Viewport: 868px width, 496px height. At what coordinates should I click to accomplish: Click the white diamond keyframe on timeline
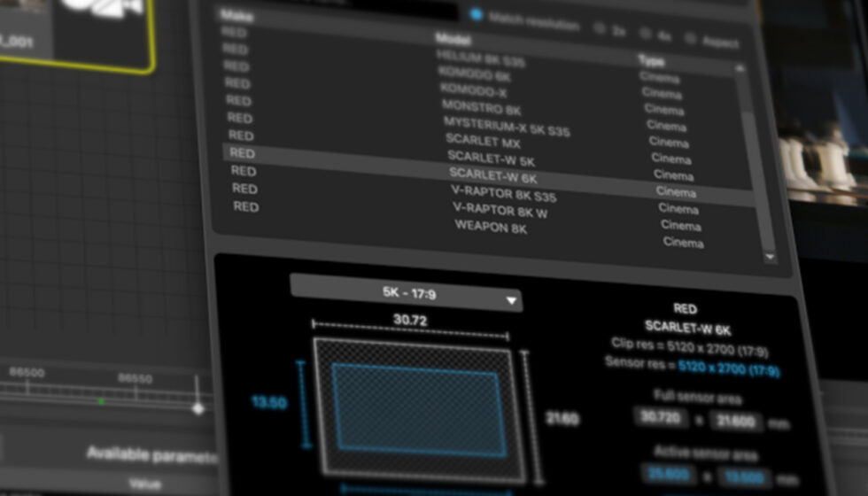pos(198,409)
